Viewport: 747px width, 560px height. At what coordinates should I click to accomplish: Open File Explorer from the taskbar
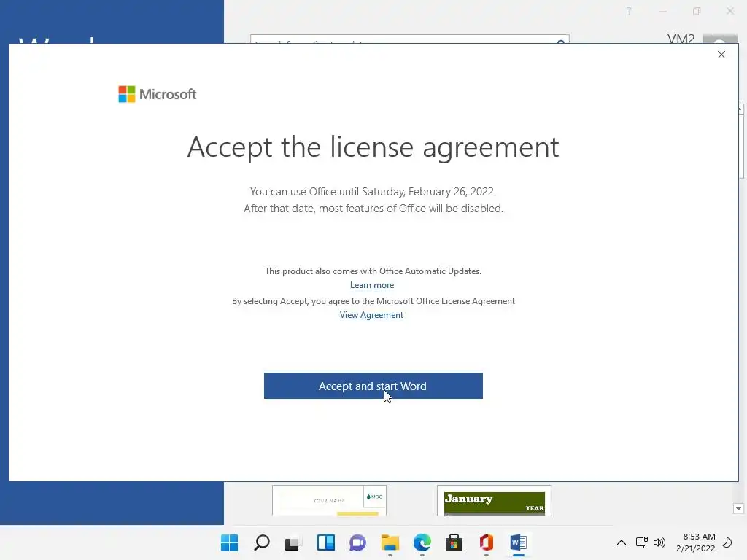tap(390, 542)
